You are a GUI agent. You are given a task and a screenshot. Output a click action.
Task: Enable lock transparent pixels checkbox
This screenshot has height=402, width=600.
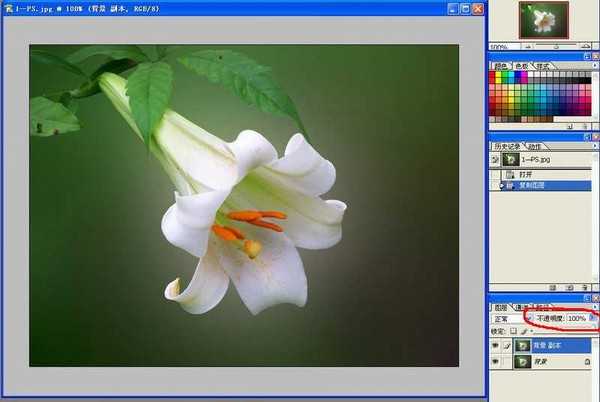pos(514,331)
